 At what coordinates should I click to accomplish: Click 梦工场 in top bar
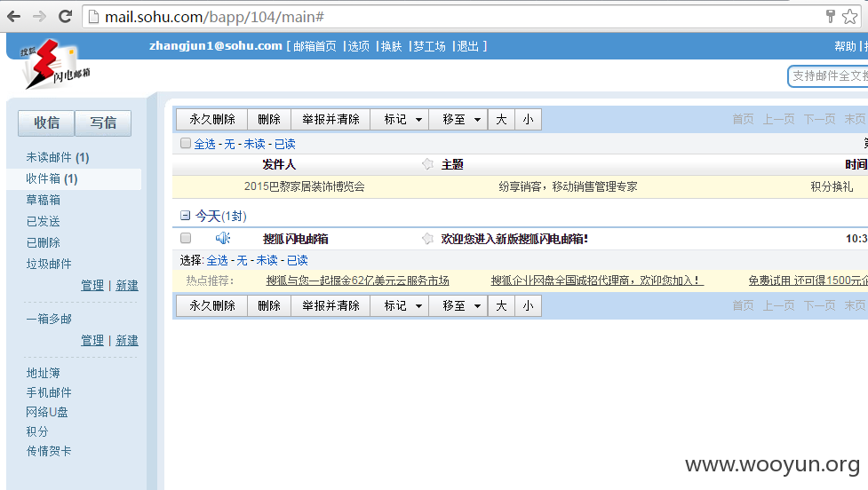(x=430, y=46)
